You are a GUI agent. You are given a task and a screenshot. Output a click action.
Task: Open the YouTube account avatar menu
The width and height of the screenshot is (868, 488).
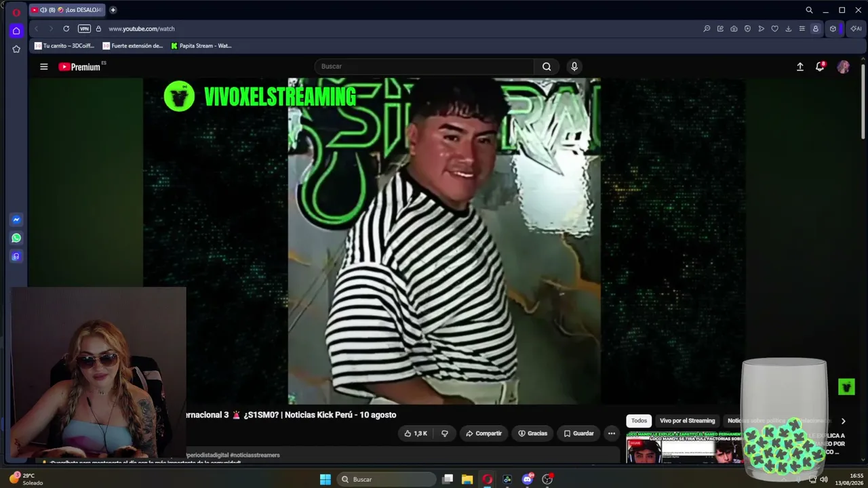(844, 66)
